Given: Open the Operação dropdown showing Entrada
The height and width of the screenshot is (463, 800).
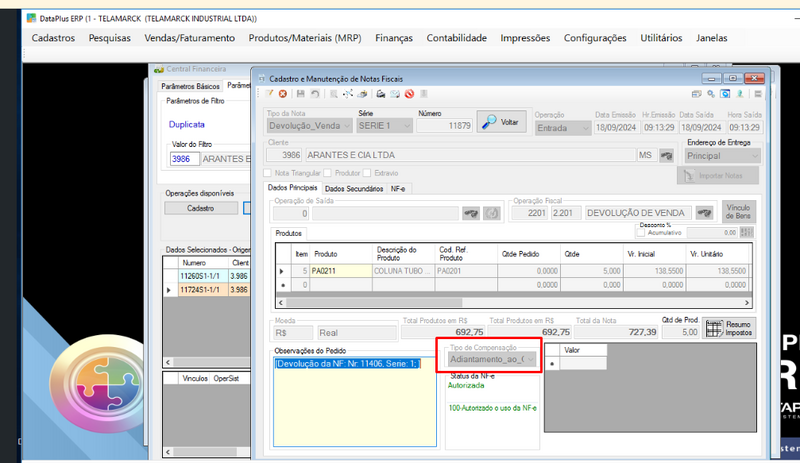Looking at the screenshot, I should (563, 128).
